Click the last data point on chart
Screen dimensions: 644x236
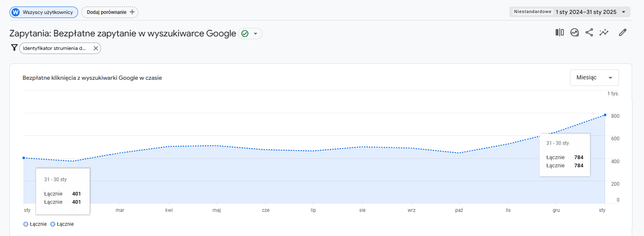click(605, 115)
